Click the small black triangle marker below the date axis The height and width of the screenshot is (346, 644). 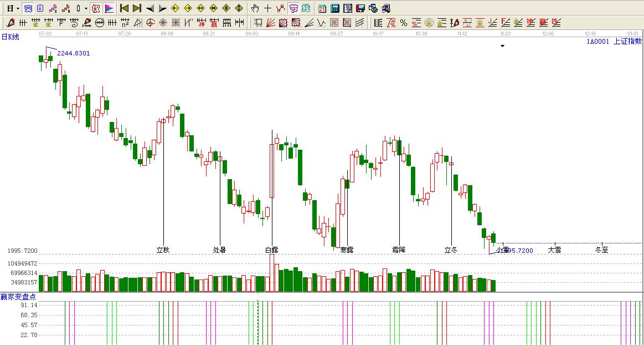502,46
